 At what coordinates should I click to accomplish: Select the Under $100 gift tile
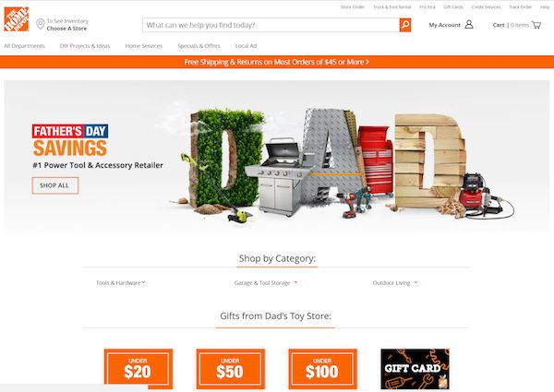point(322,369)
